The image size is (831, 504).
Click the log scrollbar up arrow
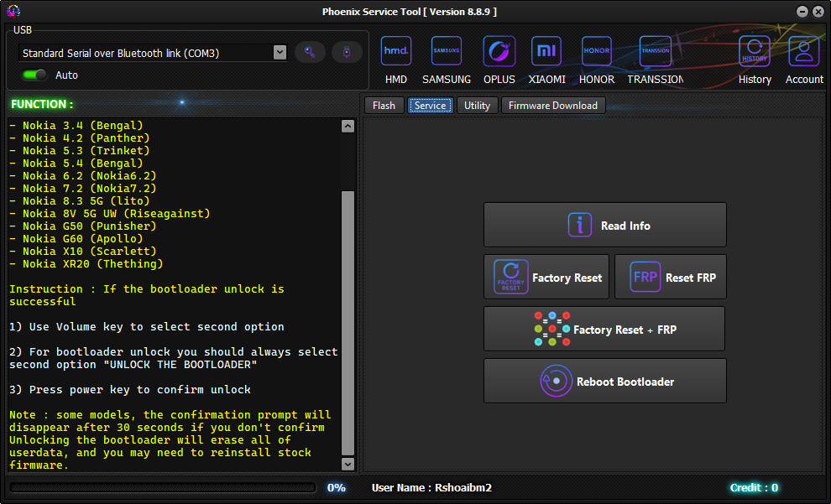tap(348, 126)
